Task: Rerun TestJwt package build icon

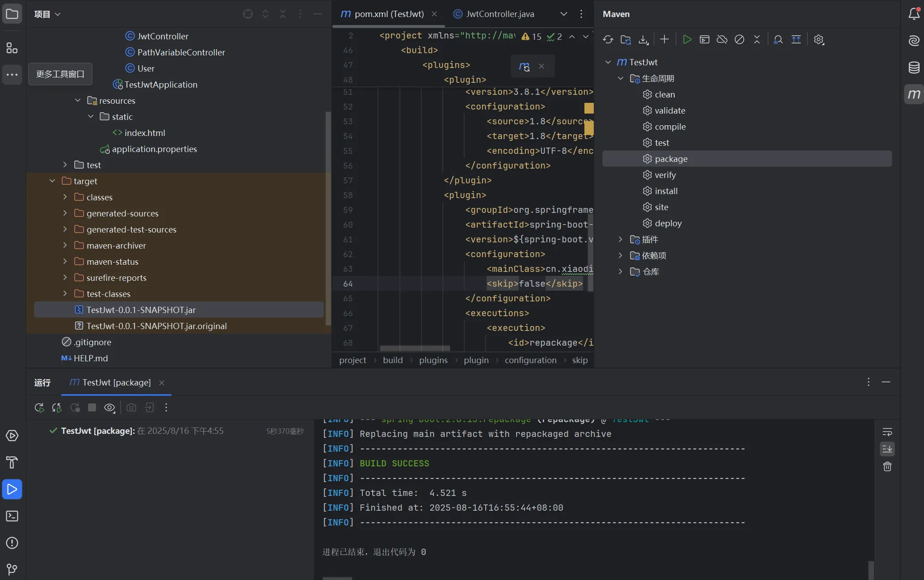Action: point(39,407)
